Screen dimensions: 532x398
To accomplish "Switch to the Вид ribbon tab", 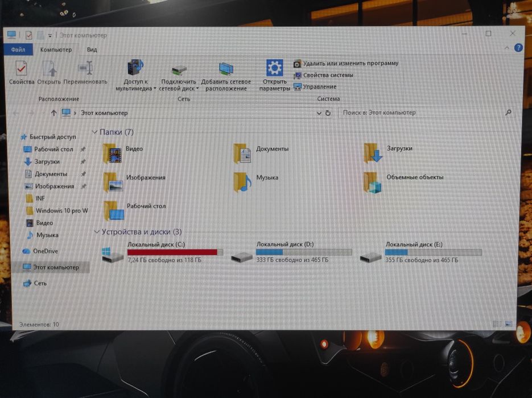I will coord(92,49).
